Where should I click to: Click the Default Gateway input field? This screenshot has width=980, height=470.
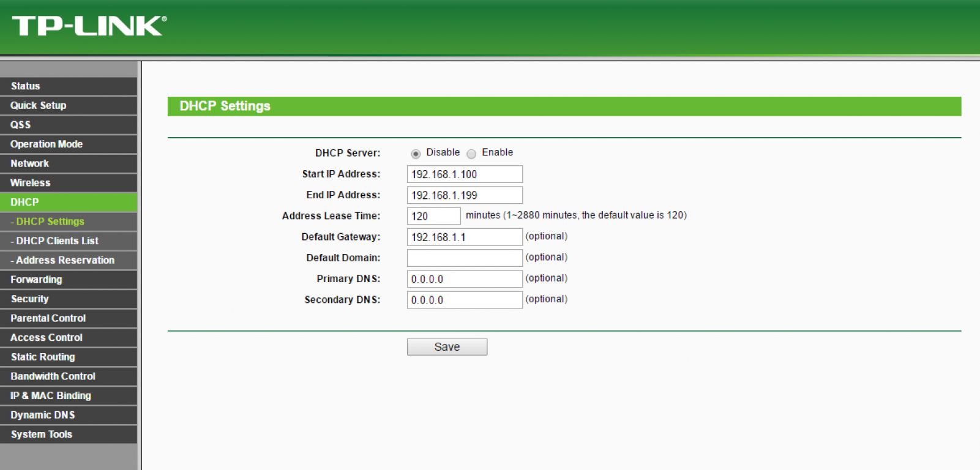point(465,237)
